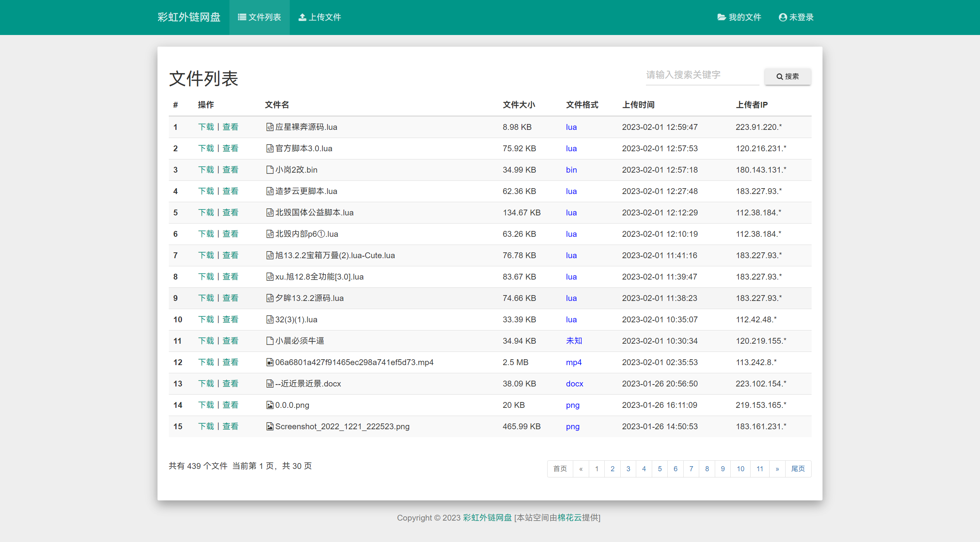This screenshot has width=980, height=542.
Task: Download the 官方脚本3.0.lua file
Action: [x=206, y=149]
